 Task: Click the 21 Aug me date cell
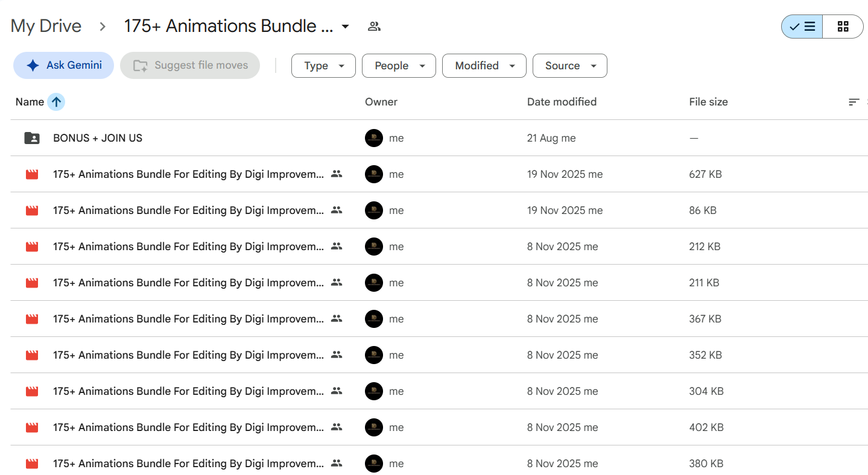click(x=551, y=138)
